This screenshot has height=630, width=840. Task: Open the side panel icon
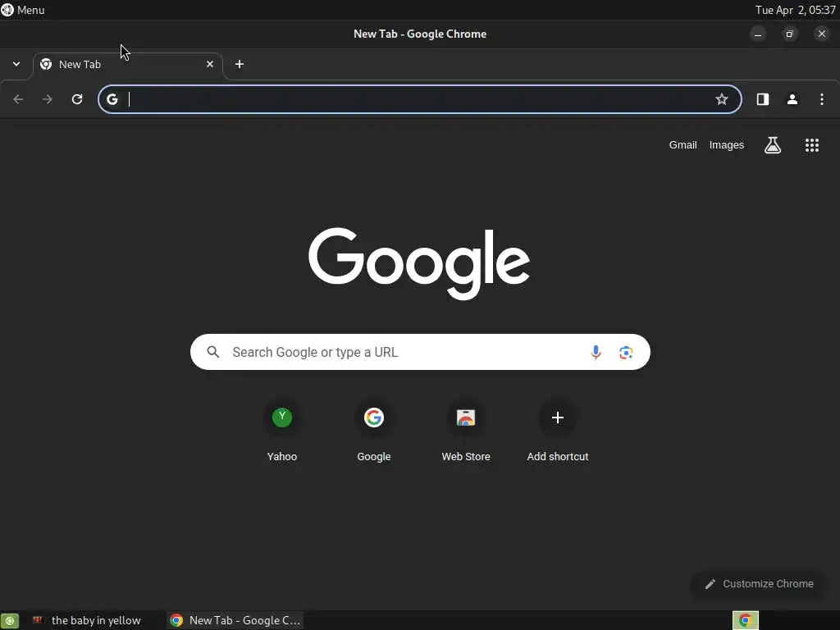point(763,99)
